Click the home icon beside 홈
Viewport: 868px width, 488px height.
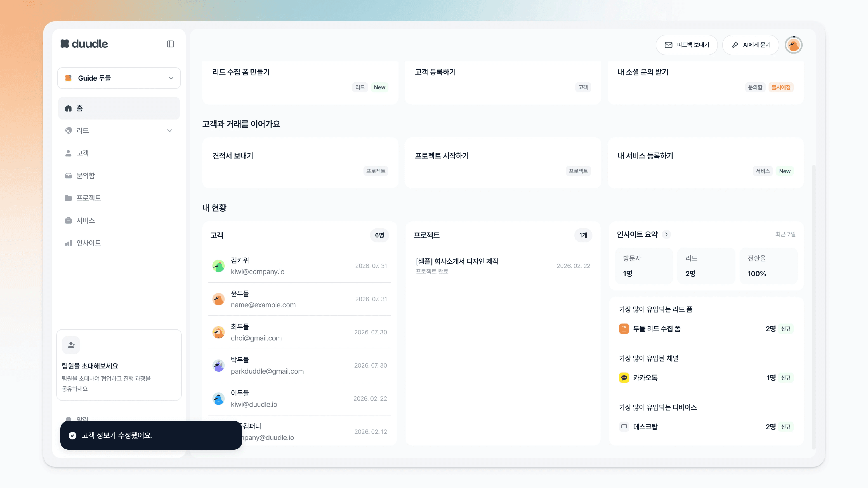tap(68, 108)
